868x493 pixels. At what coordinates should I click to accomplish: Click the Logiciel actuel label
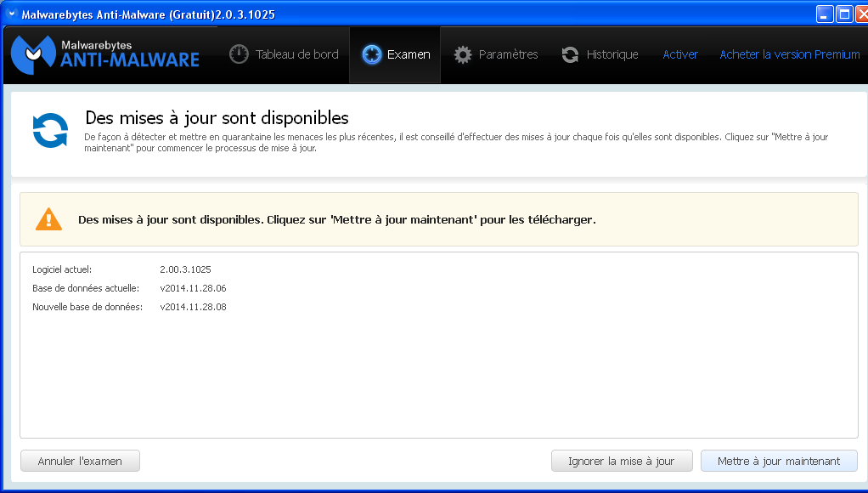62,269
